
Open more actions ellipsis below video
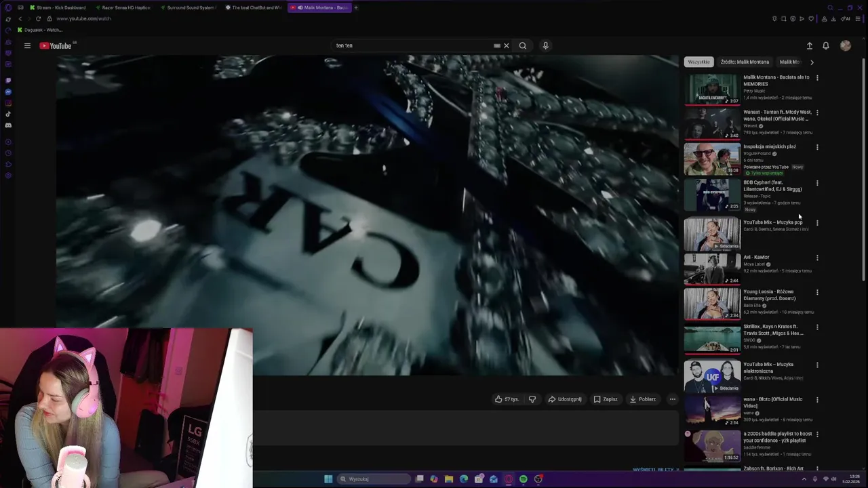[673, 399]
